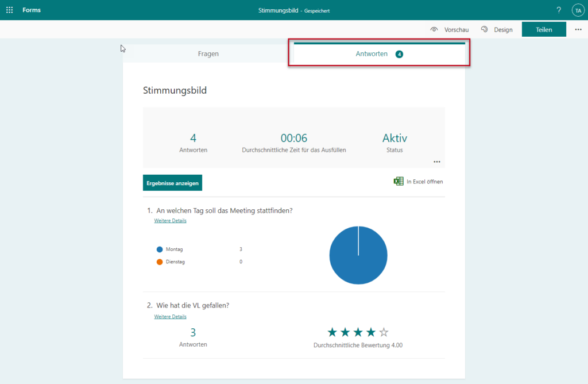588x384 pixels.
Task: Click the orange Dienstag legend dot
Action: [x=160, y=262]
